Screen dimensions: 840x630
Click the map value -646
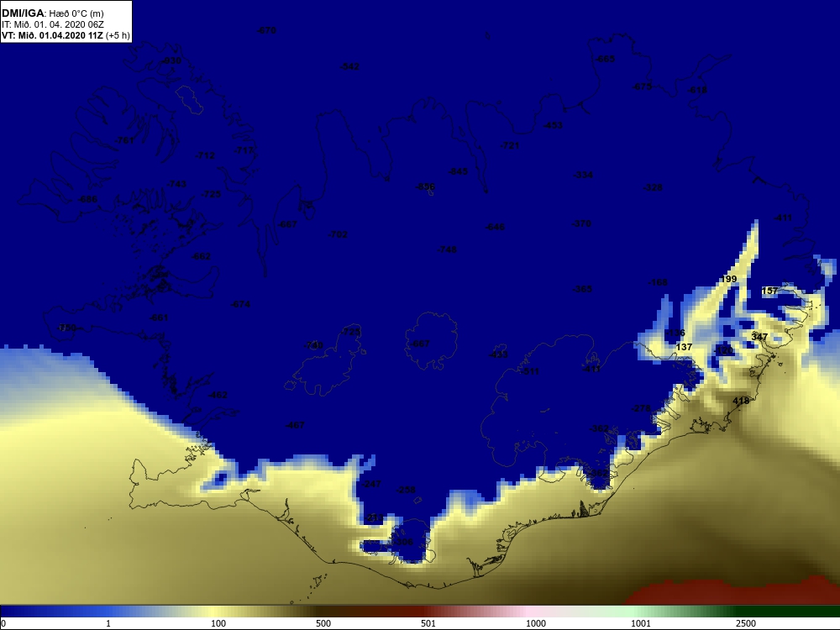(x=495, y=227)
